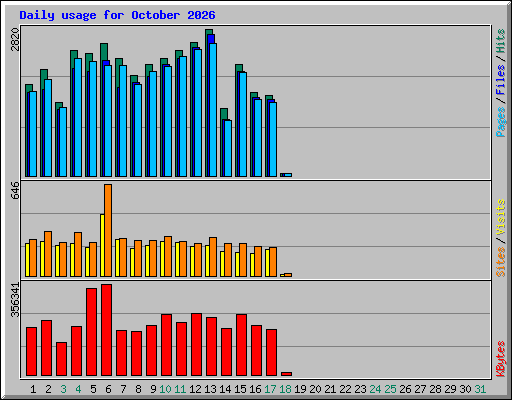Click day 2 on the date axis
Viewport: 512px width, 400px height.
48,389
